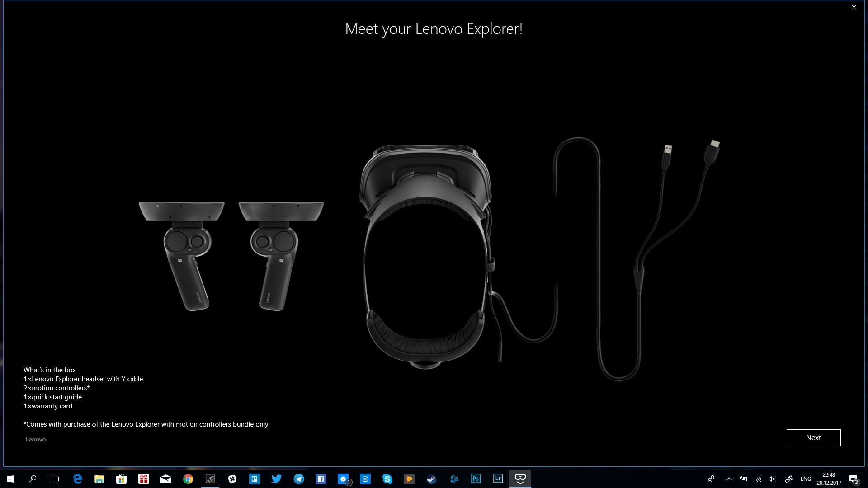Image resolution: width=868 pixels, height=488 pixels.
Task: Open Task View from taskbar
Action: coord(54,479)
